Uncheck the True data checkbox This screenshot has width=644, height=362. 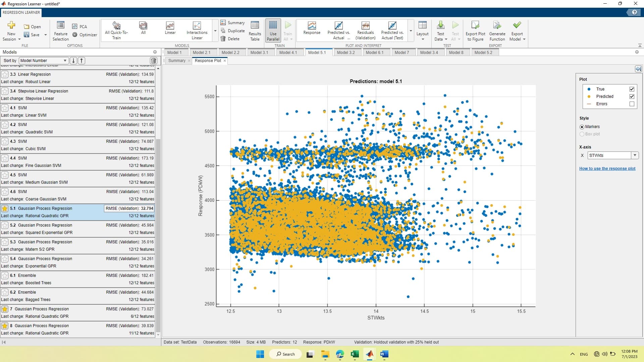tap(632, 89)
